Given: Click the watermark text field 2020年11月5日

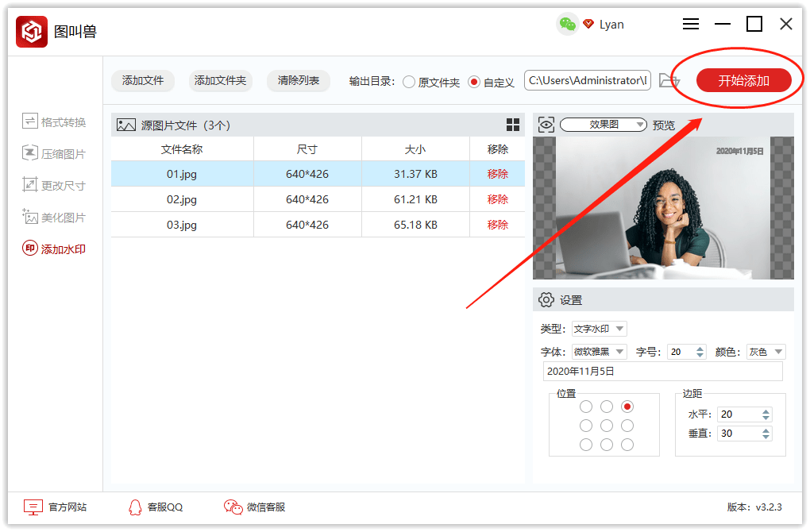Looking at the screenshot, I should [662, 371].
